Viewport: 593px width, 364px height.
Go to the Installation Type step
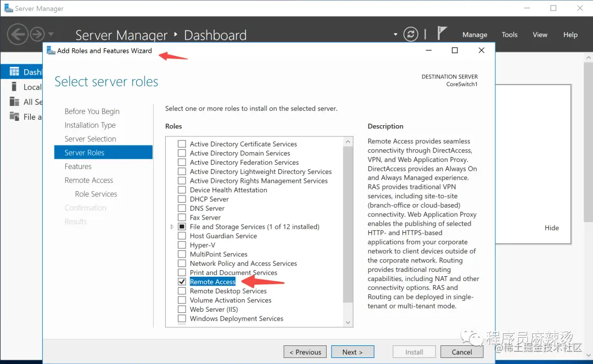(x=90, y=125)
